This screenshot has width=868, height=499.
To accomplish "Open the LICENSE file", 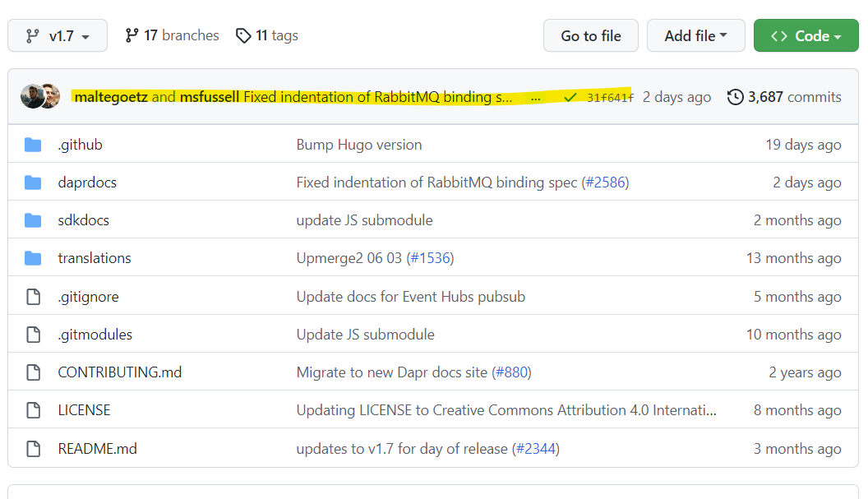I will (x=84, y=410).
